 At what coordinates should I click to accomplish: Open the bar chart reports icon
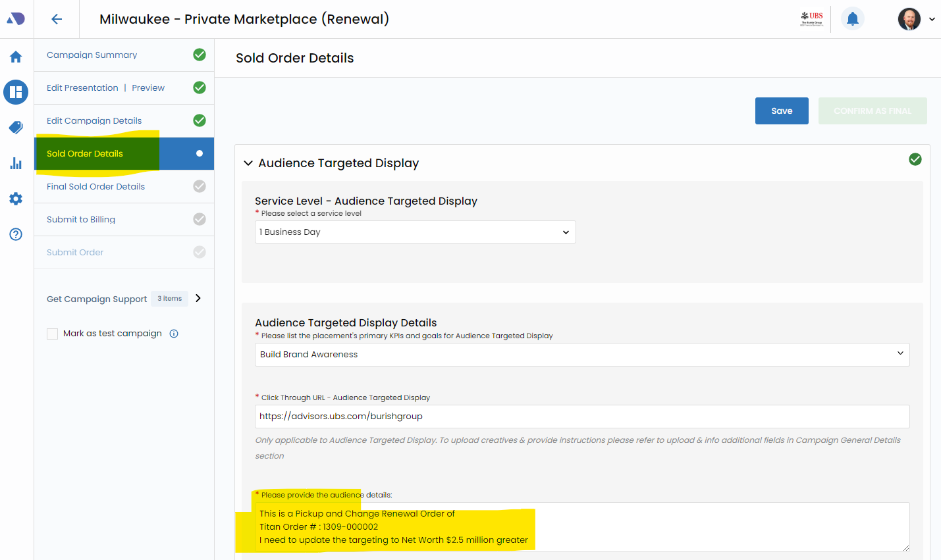tap(16, 163)
